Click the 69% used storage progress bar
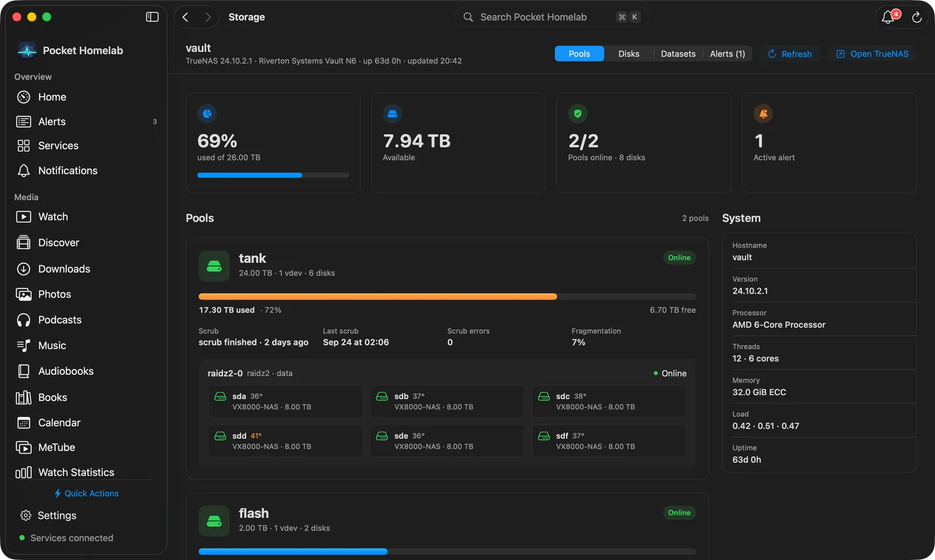This screenshot has width=935, height=560. click(x=273, y=175)
